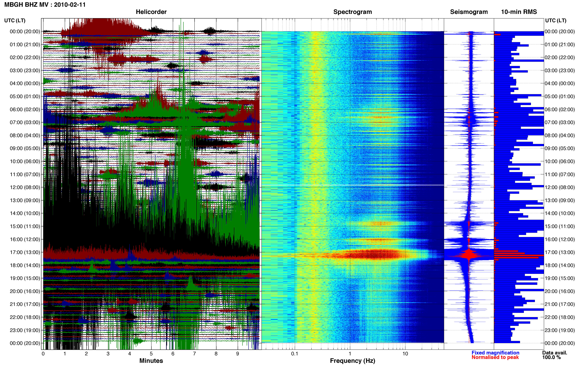588x368 pixels.
Task: Click the Helicorder panel heading
Action: coord(151,12)
